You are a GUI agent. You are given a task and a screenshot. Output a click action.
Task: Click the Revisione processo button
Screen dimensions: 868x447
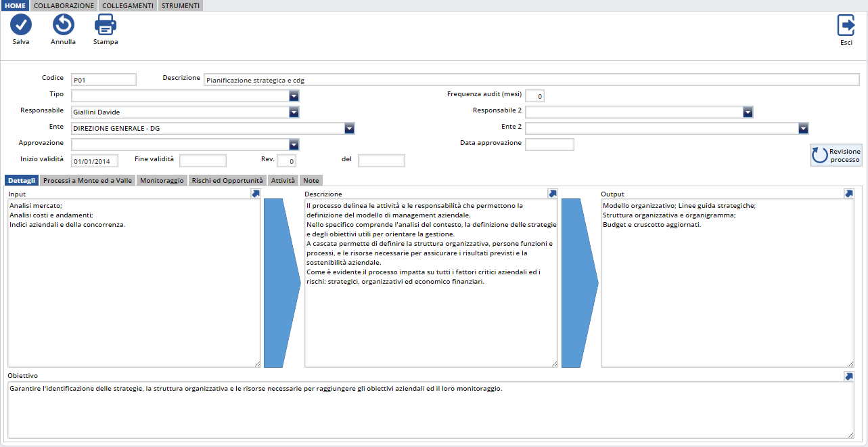coord(836,155)
